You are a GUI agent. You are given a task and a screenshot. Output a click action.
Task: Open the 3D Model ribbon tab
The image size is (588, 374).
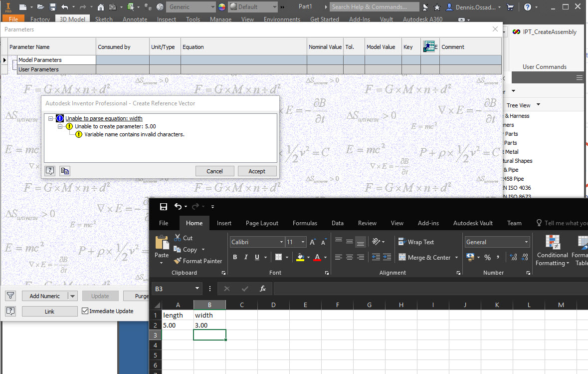[72, 19]
